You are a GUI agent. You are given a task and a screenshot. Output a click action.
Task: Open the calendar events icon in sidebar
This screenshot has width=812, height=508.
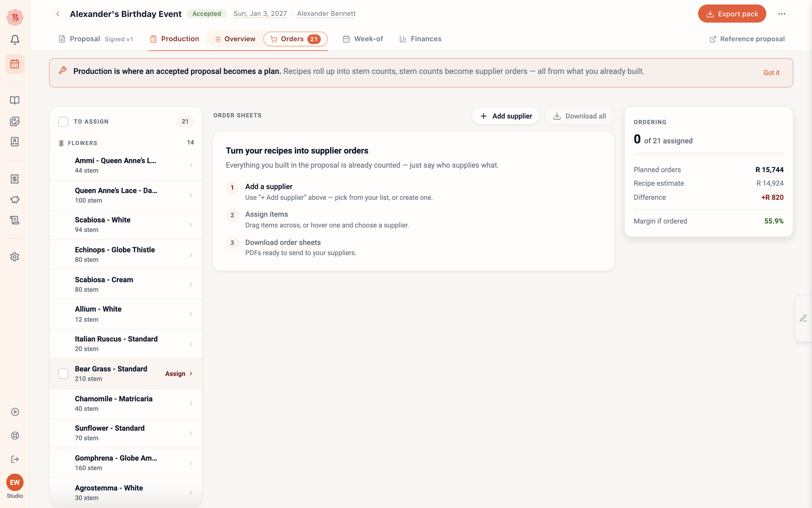tap(15, 64)
